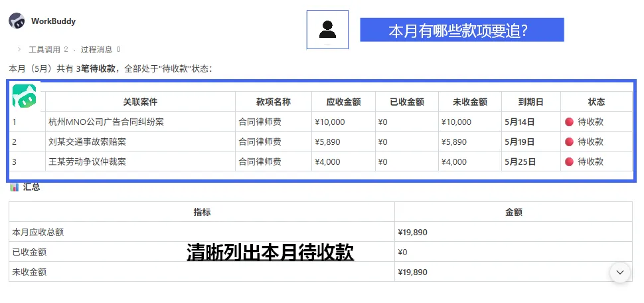644x303 pixels.
Task: Click the WorkBuddy avatar icon
Action: click(17, 21)
